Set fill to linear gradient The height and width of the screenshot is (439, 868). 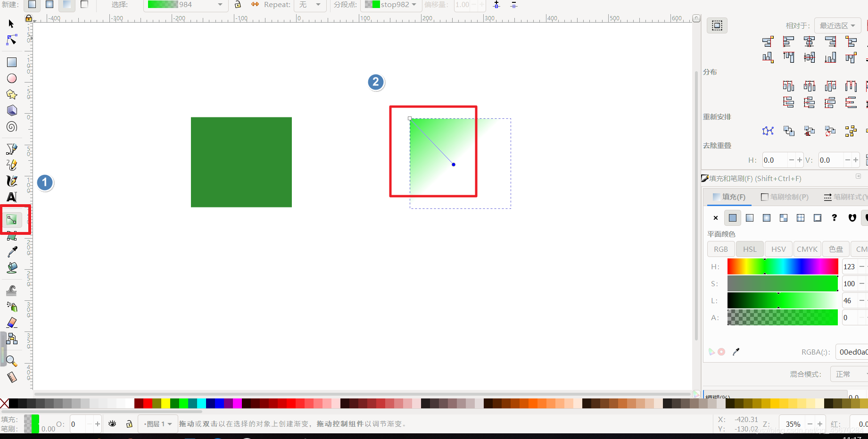click(750, 218)
